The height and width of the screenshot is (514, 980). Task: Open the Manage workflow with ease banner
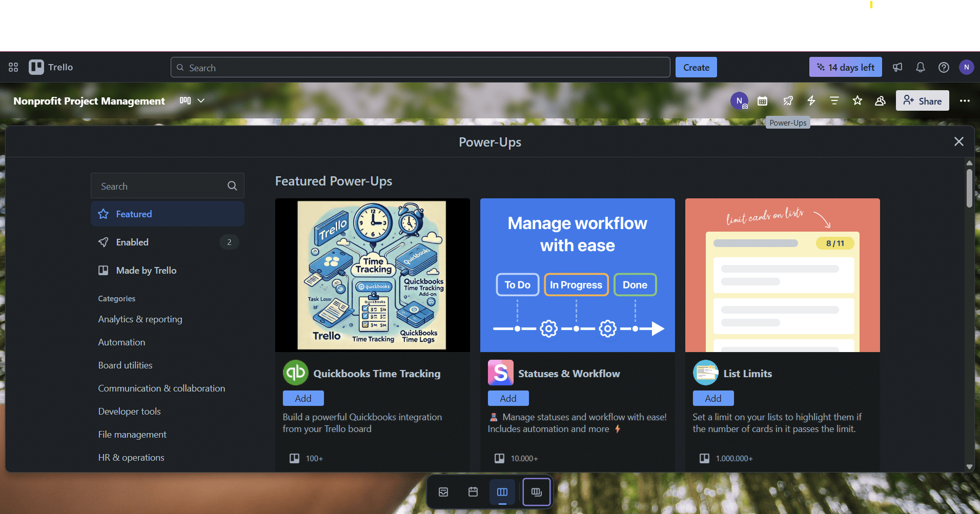pyautogui.click(x=577, y=275)
